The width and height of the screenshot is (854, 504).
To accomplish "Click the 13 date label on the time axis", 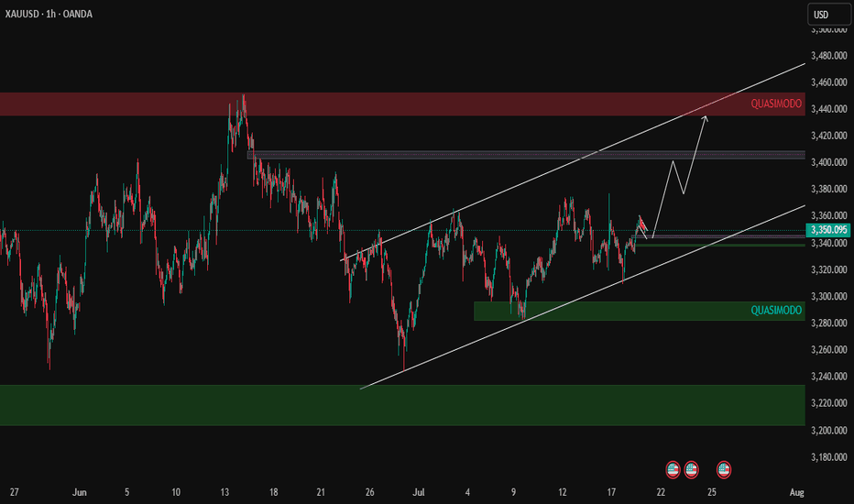I will coord(224,493).
